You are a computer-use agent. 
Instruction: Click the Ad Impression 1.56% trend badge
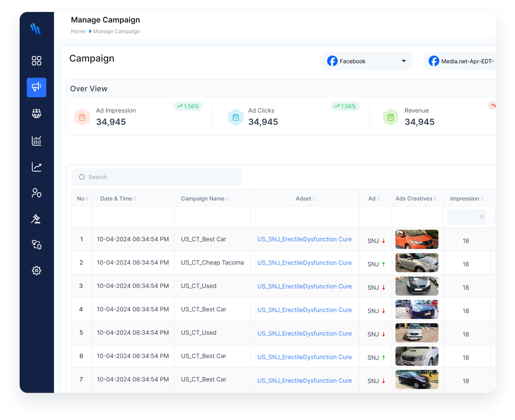point(188,106)
